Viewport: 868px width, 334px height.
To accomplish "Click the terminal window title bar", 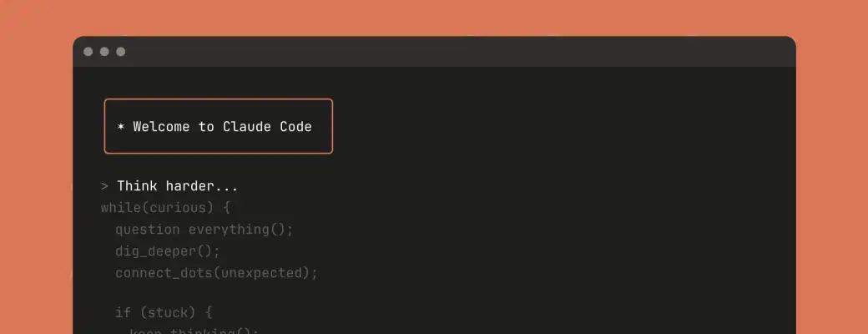I will click(434, 52).
